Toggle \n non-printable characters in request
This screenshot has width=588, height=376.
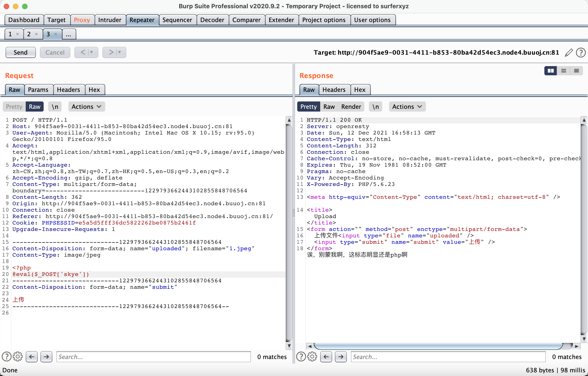pyautogui.click(x=55, y=107)
